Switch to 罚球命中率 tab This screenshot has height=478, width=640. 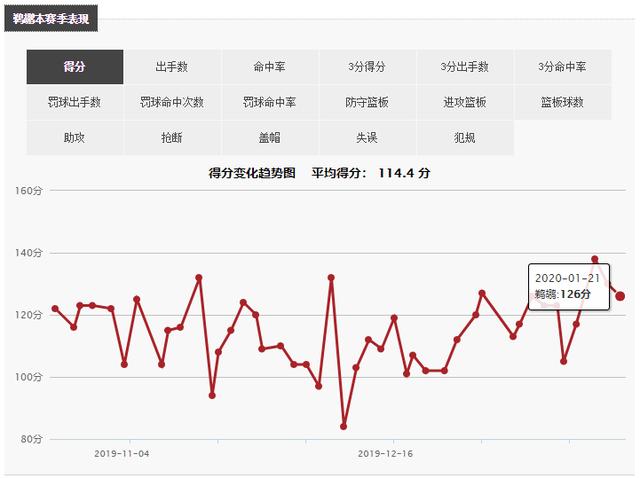click(269, 102)
